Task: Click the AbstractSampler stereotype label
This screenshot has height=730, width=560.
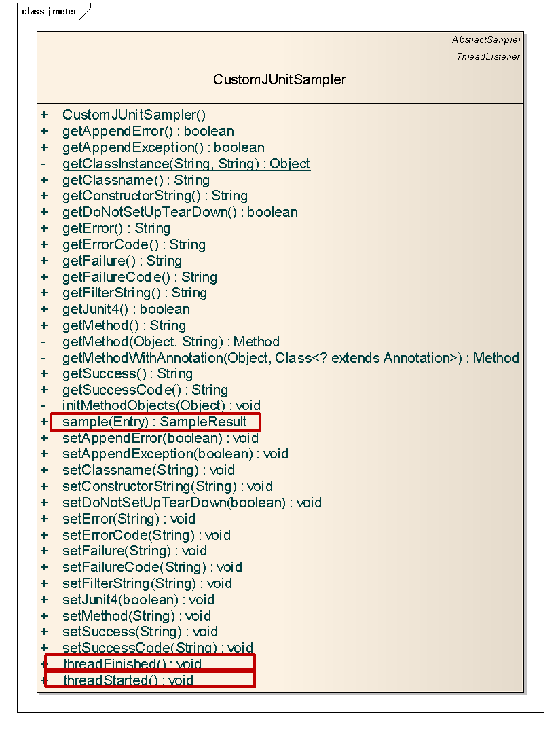Action: coord(486,40)
